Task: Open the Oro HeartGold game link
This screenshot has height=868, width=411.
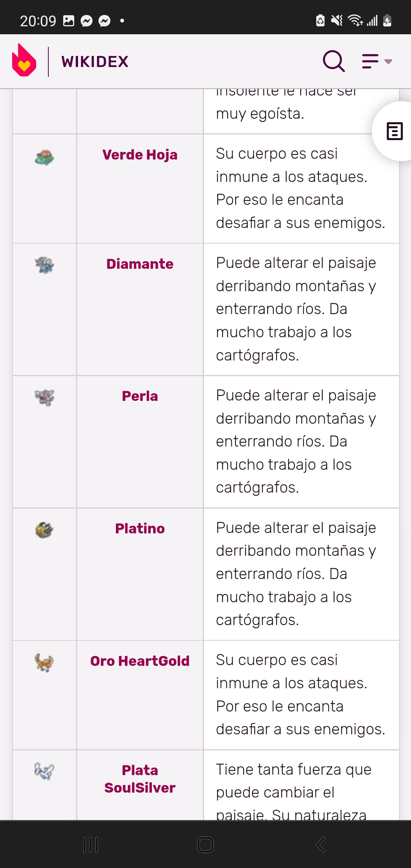Action: pyautogui.click(x=140, y=661)
